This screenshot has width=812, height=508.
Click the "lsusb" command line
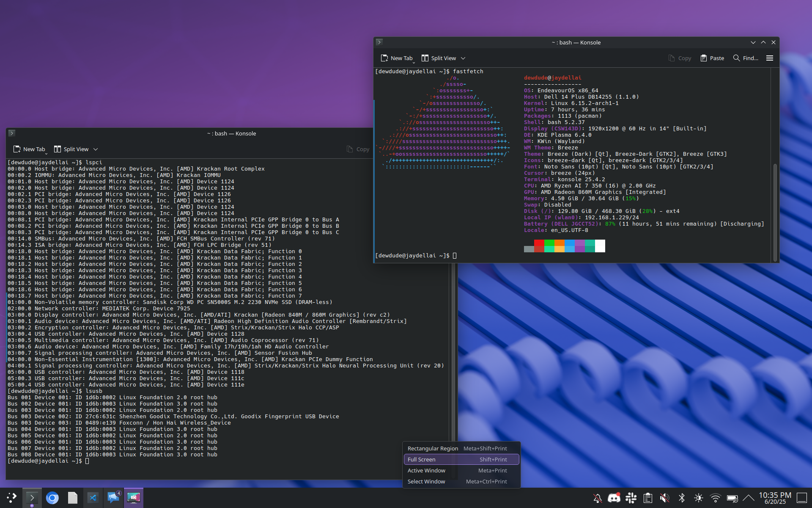55,391
